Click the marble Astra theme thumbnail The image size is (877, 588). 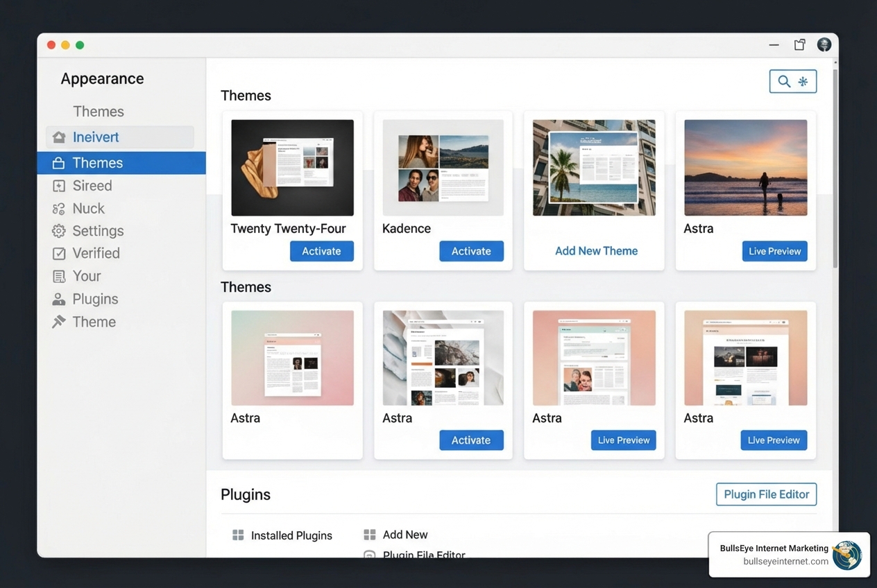[443, 358]
